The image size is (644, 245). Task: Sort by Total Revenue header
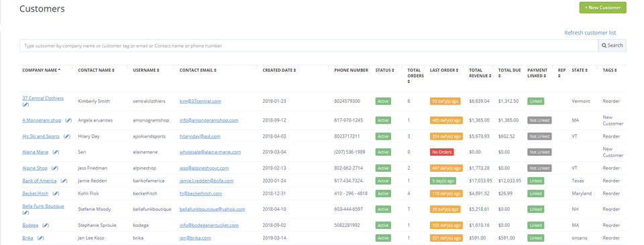coord(480,72)
